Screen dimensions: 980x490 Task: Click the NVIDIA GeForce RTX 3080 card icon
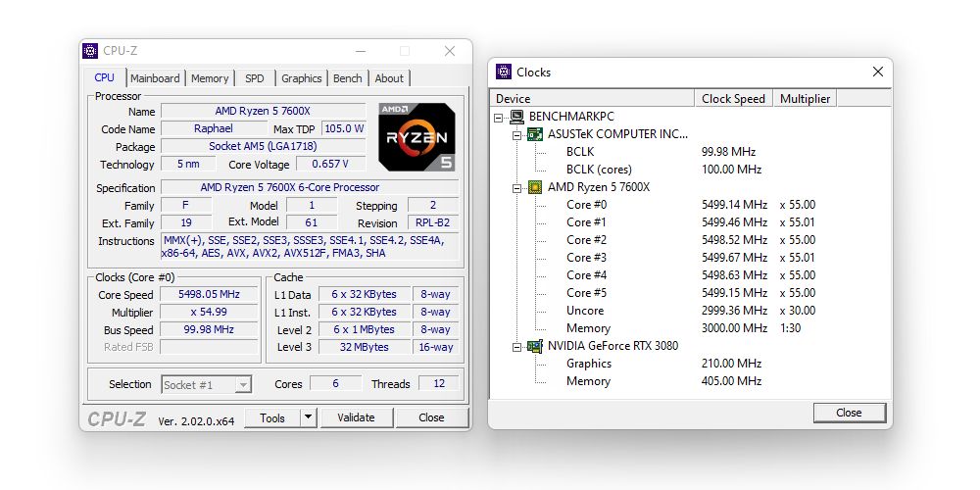(535, 346)
